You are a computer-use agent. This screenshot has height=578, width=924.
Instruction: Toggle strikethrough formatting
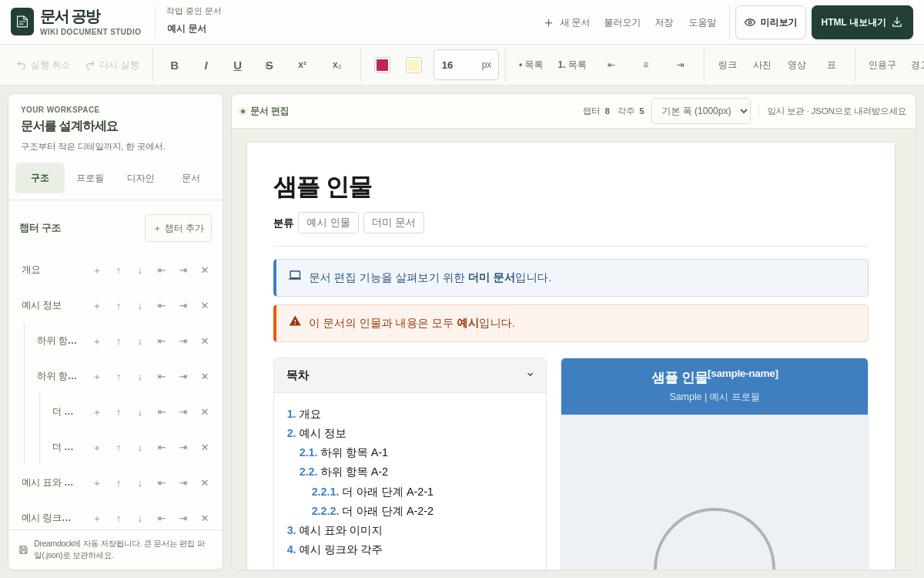269,65
